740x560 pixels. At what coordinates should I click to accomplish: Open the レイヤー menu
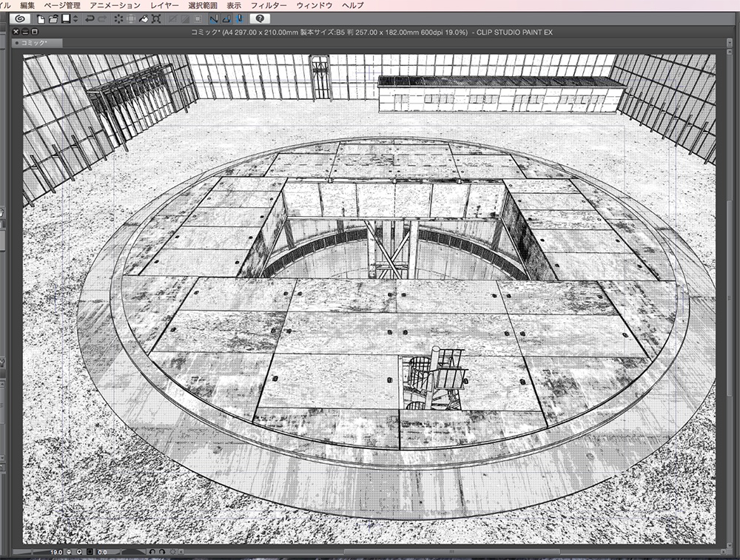point(165,6)
